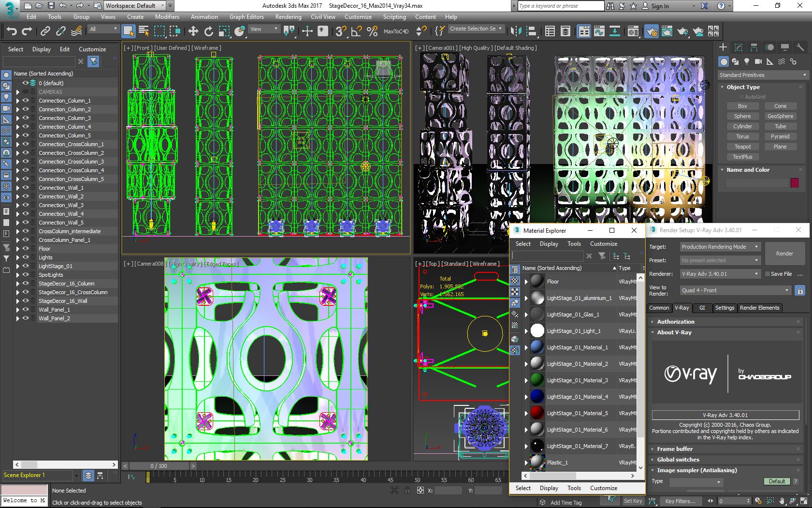
Task: Switch to the GI tab
Action: [x=702, y=308]
